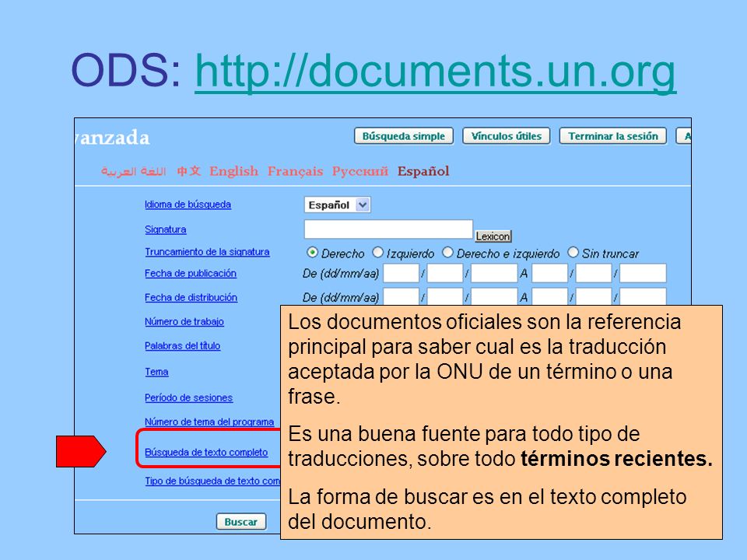This screenshot has height=560, width=747.
Task: Open the Búsqueda de texto completo link
Action: tap(206, 453)
